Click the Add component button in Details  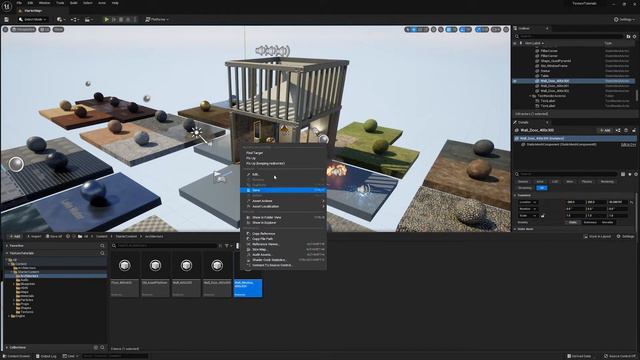tap(605, 130)
